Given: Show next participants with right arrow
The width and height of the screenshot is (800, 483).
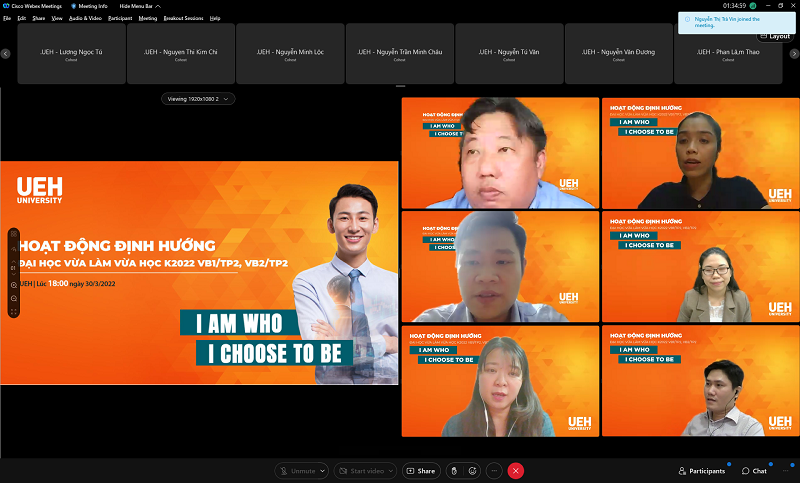Looking at the screenshot, I should point(794,54).
